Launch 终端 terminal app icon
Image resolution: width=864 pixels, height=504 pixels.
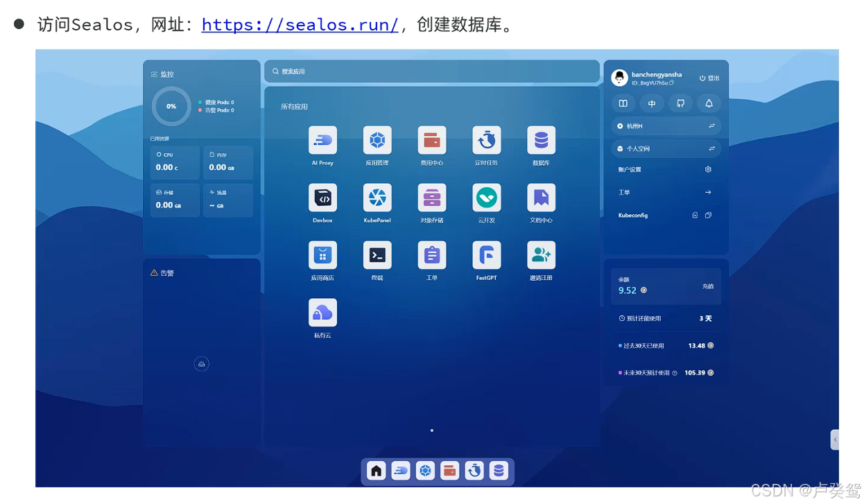377,255
